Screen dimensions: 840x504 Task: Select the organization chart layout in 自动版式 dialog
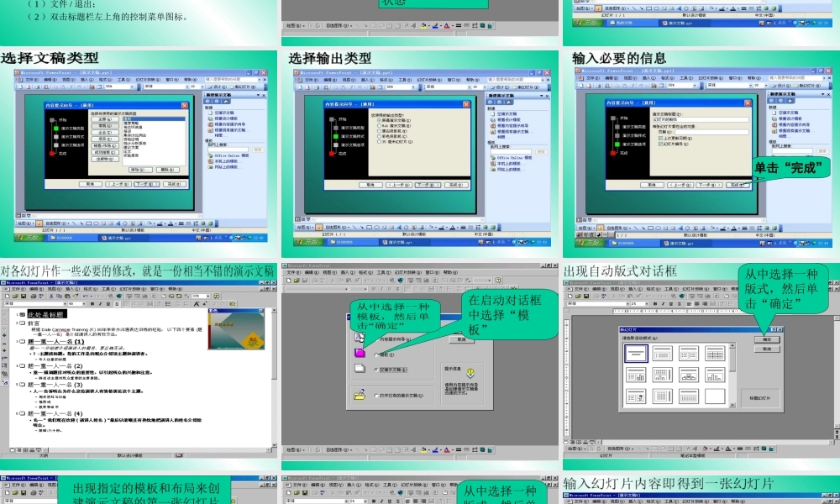click(x=689, y=375)
